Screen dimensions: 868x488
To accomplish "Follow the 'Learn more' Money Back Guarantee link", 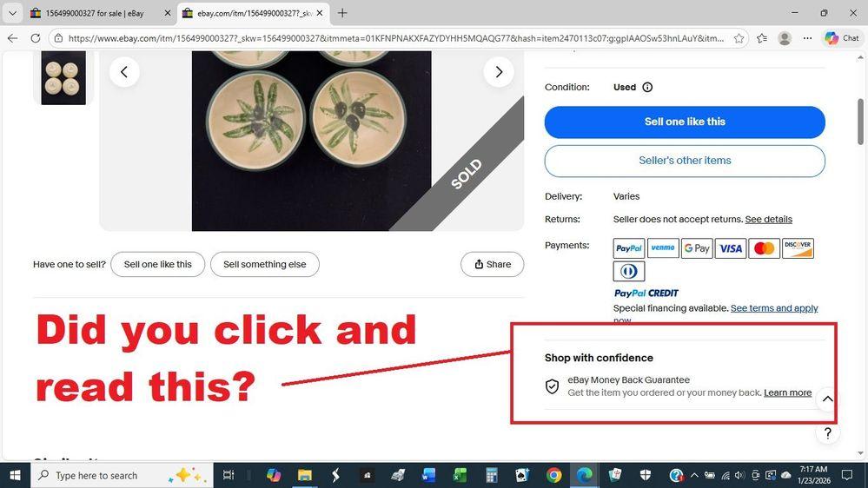I will pos(787,392).
